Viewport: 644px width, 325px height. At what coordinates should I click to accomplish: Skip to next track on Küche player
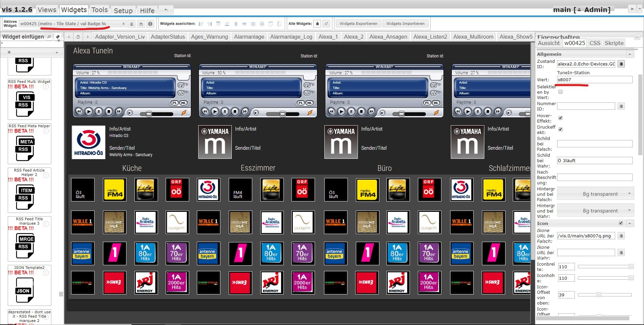(119, 111)
